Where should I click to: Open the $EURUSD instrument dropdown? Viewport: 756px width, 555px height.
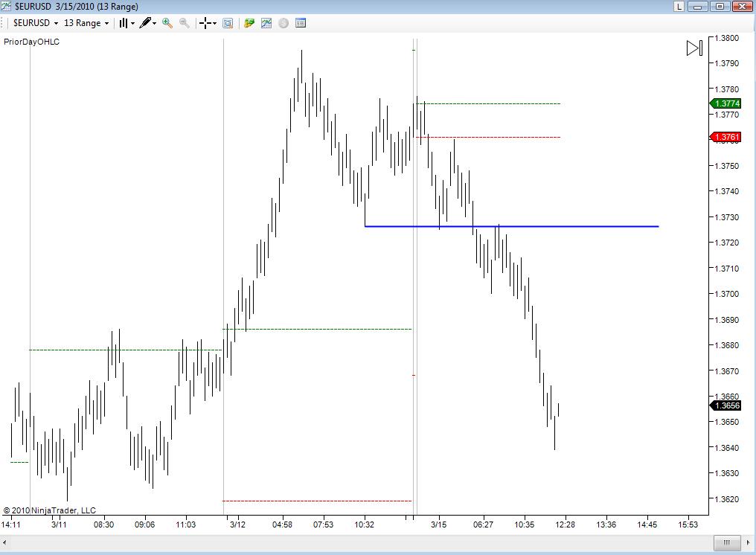pyautogui.click(x=35, y=23)
